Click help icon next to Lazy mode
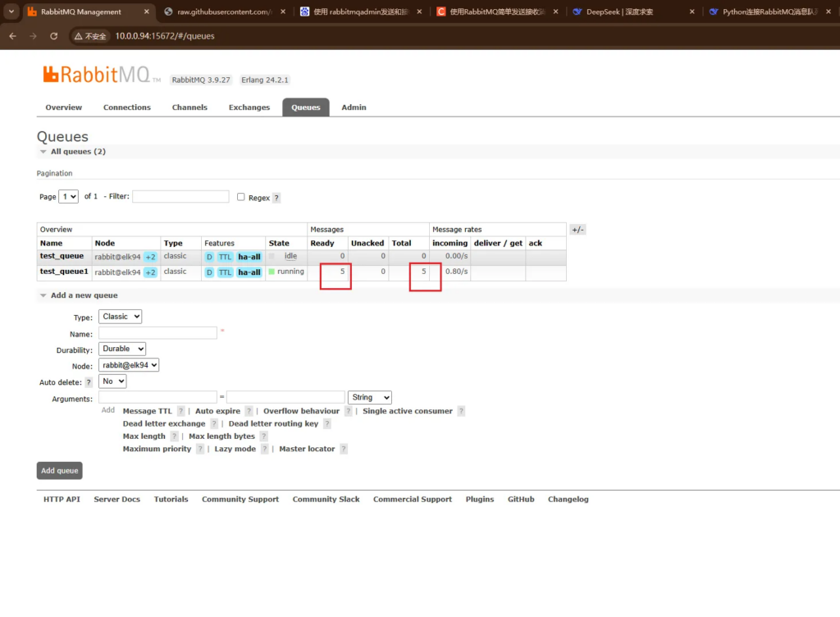 (x=265, y=449)
